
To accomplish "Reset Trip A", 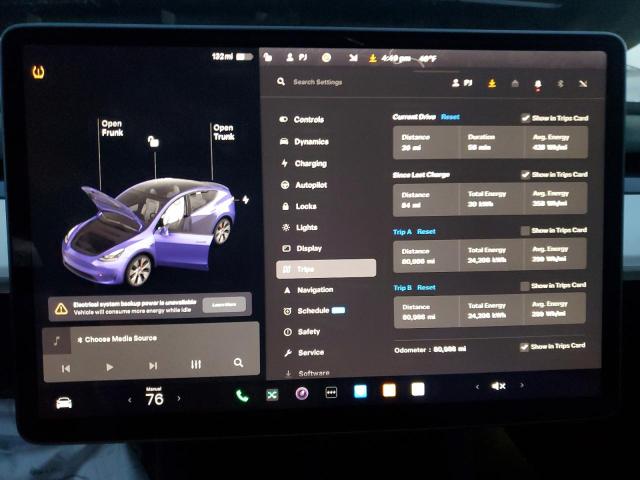I will coord(426,231).
